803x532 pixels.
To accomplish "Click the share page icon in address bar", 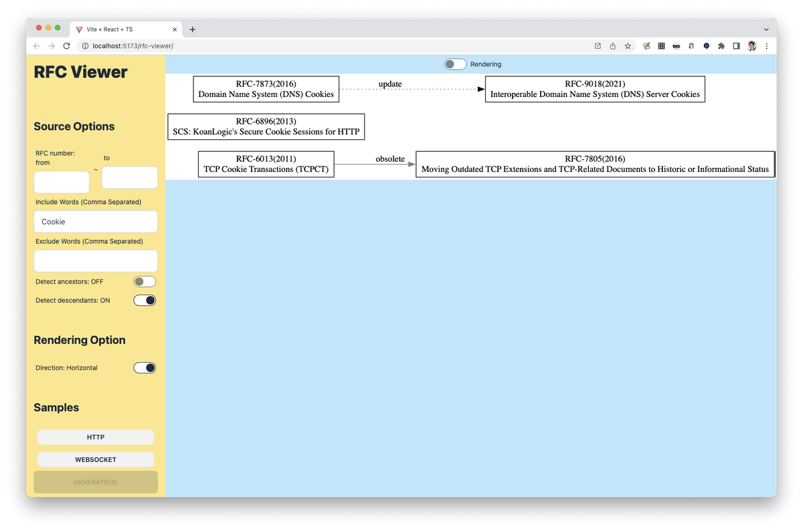I will (x=613, y=46).
